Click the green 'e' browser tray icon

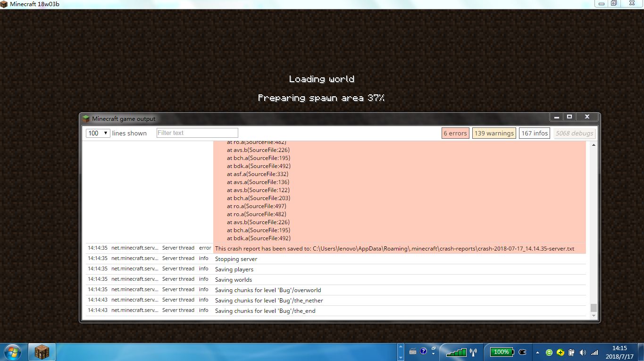point(549,353)
